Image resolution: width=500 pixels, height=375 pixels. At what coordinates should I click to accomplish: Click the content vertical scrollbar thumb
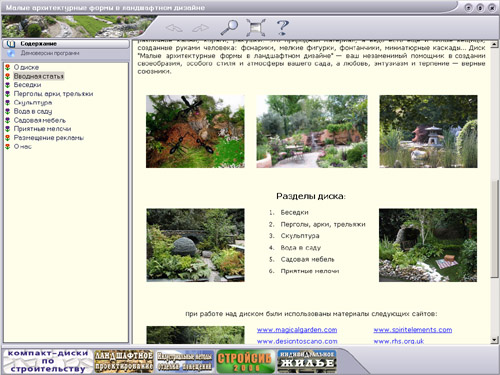(x=494, y=228)
